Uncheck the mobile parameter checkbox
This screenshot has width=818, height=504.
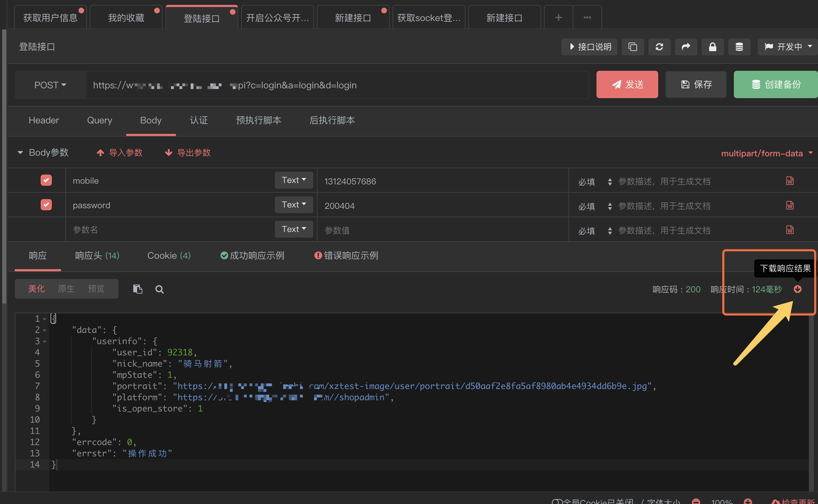coord(46,181)
